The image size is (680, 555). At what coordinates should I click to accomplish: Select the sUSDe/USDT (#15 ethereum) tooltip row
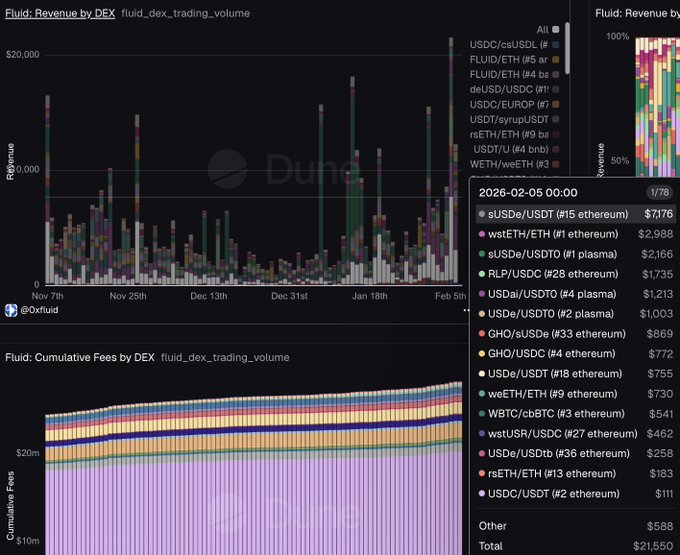tap(575, 214)
